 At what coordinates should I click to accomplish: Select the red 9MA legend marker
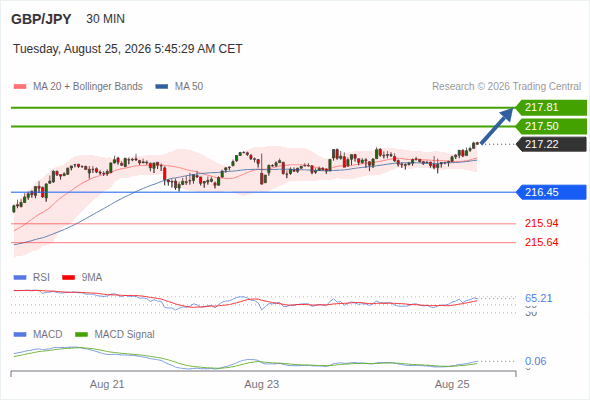click(68, 278)
